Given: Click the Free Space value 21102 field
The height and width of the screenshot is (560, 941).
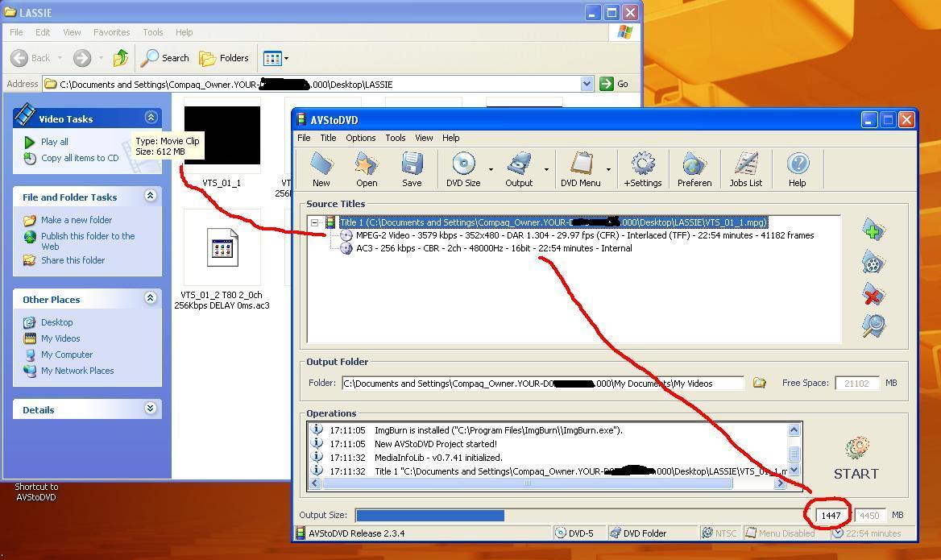Looking at the screenshot, I should point(856,383).
